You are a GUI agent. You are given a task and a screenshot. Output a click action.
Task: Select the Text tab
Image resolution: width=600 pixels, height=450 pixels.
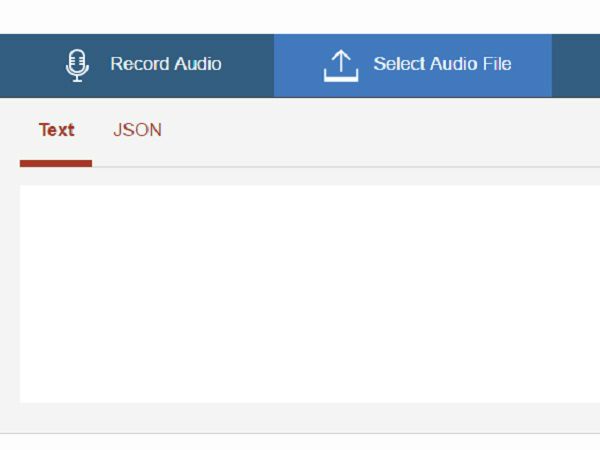(56, 130)
